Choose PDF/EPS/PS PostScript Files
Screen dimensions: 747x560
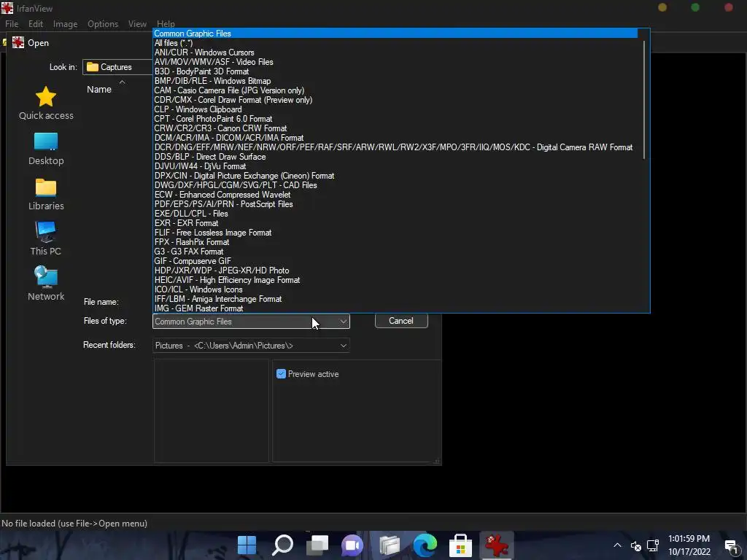click(x=395, y=204)
